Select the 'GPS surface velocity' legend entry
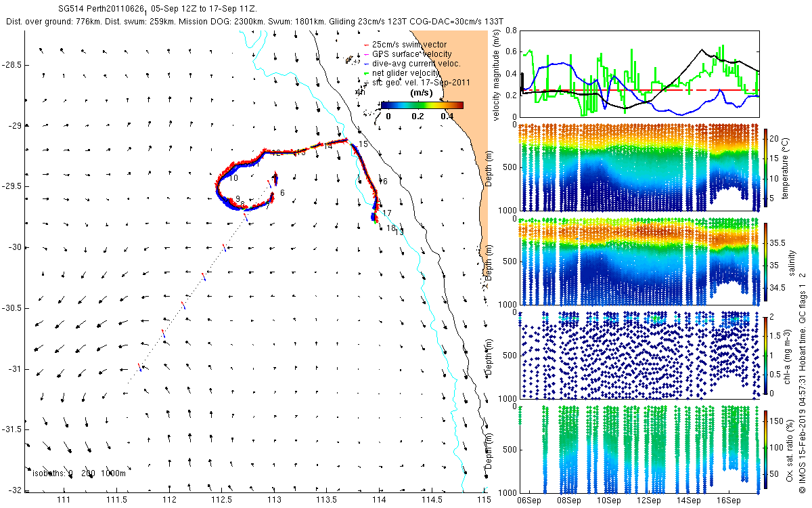The image size is (812, 508). 408,54
